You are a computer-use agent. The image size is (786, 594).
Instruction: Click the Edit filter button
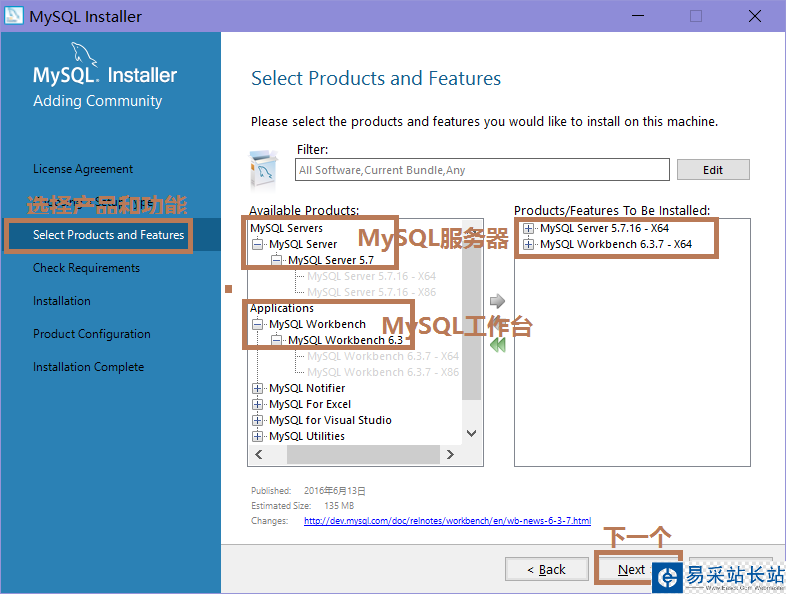pyautogui.click(x=713, y=170)
